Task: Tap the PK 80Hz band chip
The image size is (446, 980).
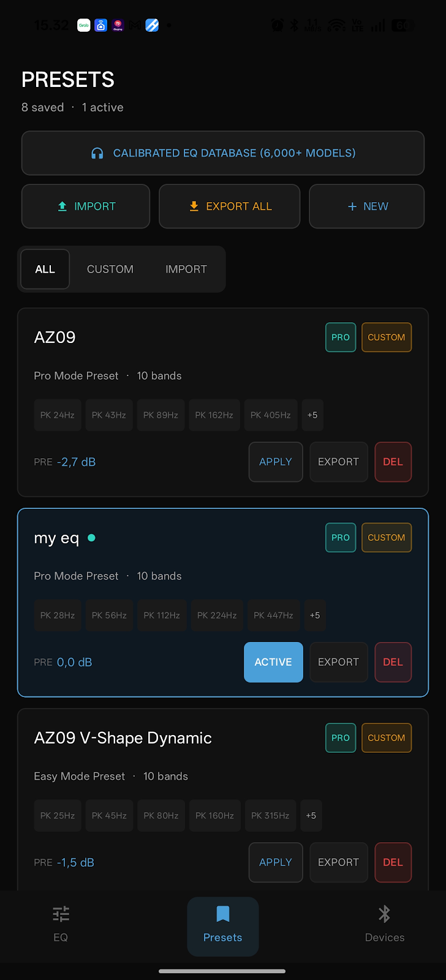Action: [161, 816]
